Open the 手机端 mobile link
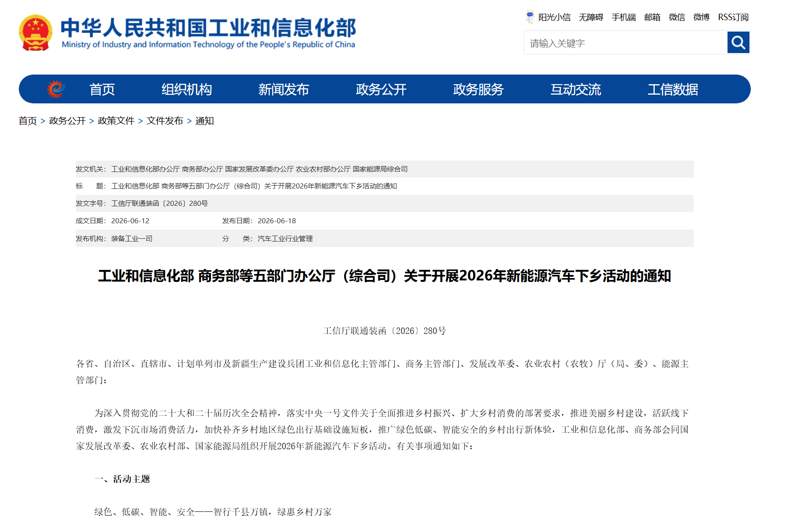787x532 pixels. tap(624, 17)
